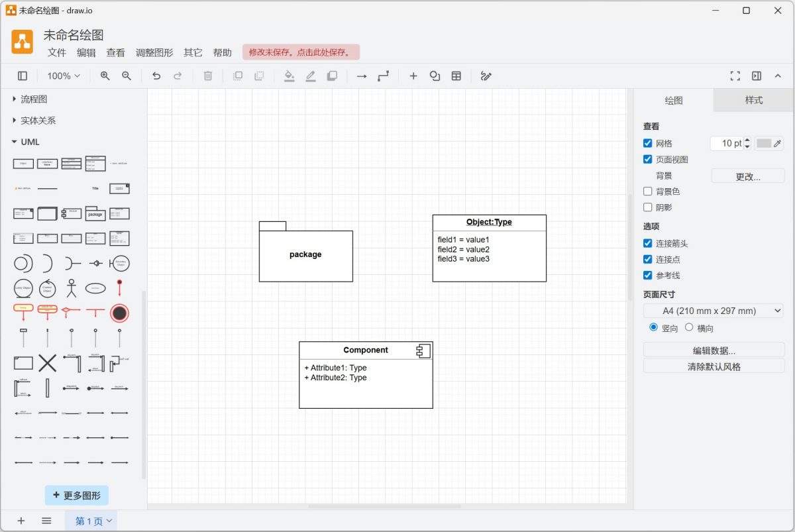Enable the 背景色 checkbox

coord(648,191)
